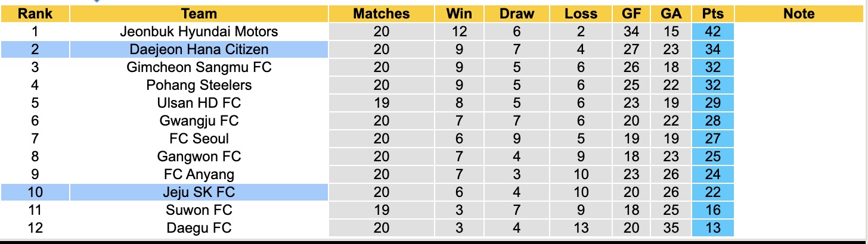Select Ulsan HD FC in table

[199, 103]
